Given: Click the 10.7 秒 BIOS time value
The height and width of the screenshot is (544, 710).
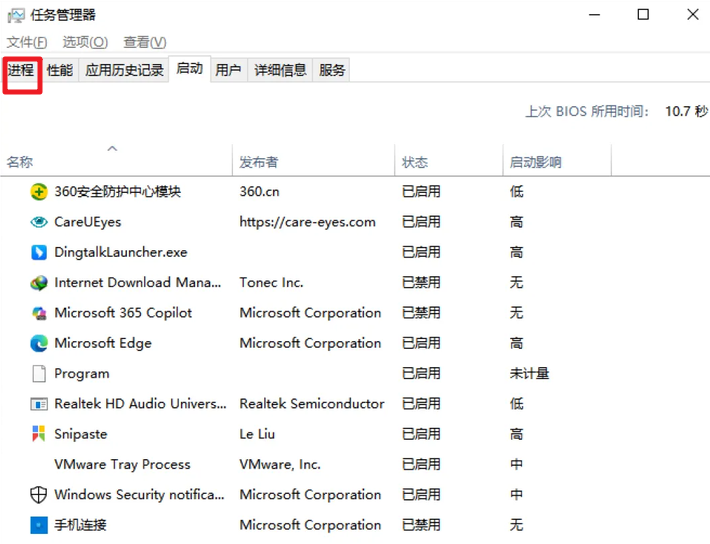Looking at the screenshot, I should pyautogui.click(x=686, y=111).
